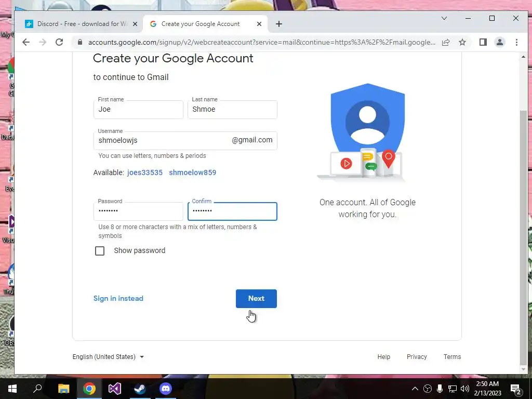Viewport: 532px width, 399px height.
Task: Choose suggested username shmoelow859
Action: 192,172
